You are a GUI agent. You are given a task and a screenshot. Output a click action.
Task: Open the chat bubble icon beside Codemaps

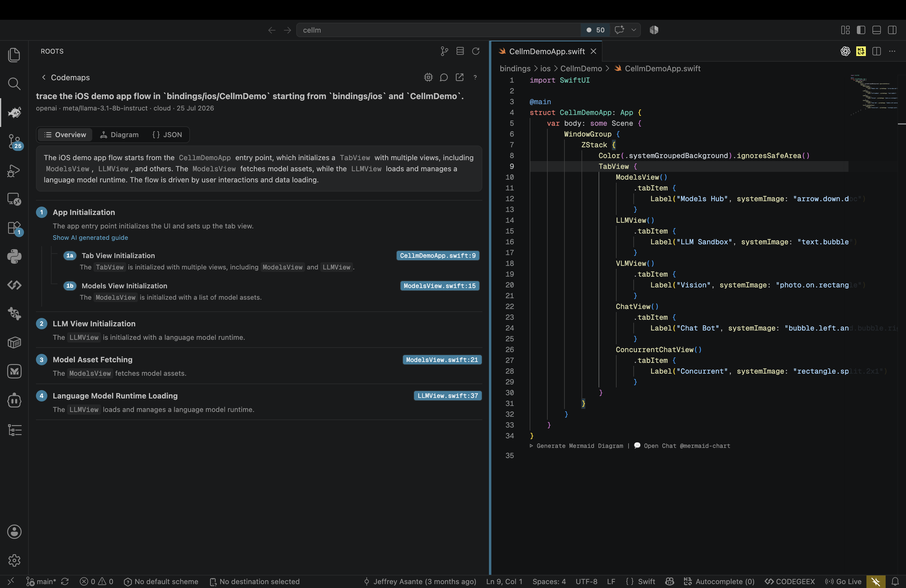pyautogui.click(x=444, y=77)
